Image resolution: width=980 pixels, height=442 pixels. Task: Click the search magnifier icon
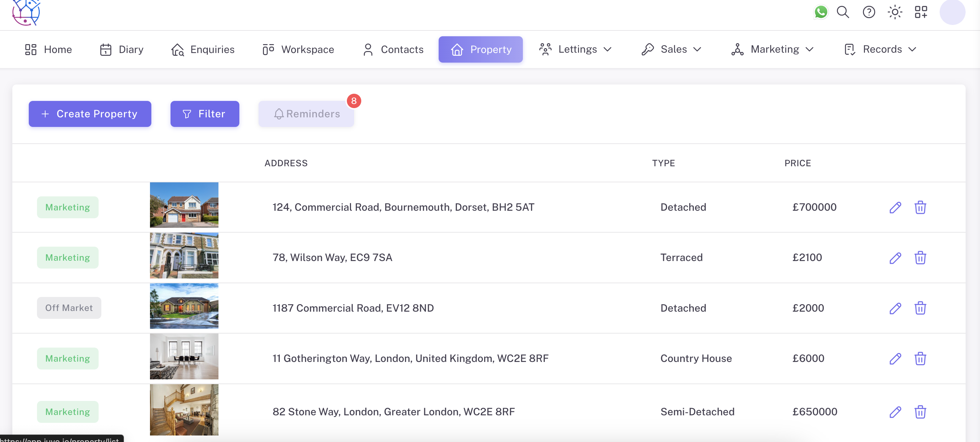tap(843, 12)
